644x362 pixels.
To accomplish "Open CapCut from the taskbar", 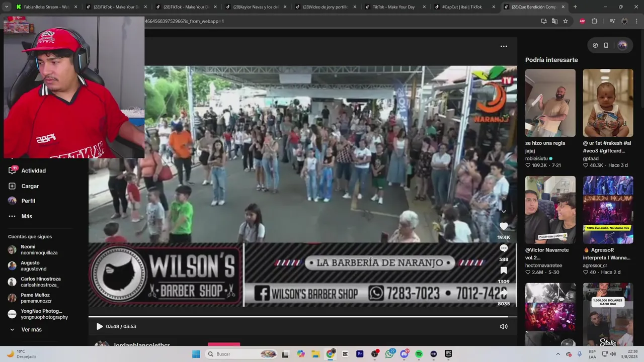I will click(x=345, y=354).
